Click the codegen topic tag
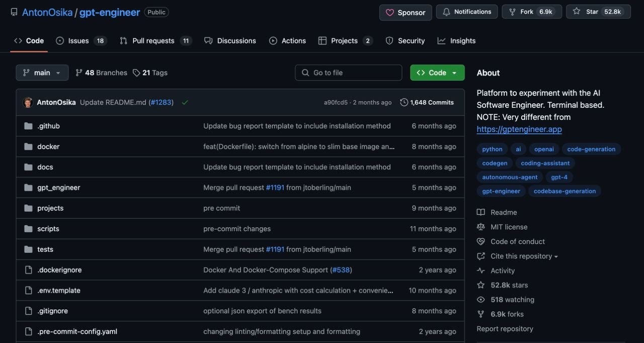644x343 pixels. (495, 163)
